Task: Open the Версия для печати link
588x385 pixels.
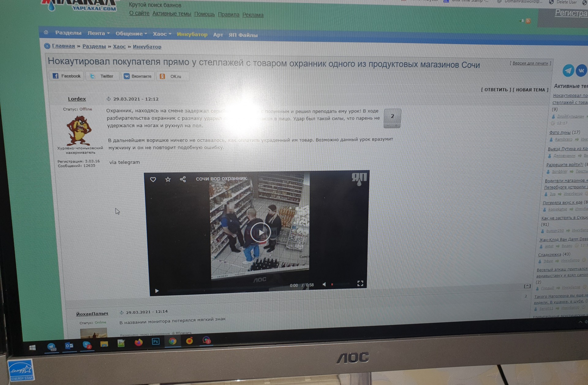Action: (530, 63)
